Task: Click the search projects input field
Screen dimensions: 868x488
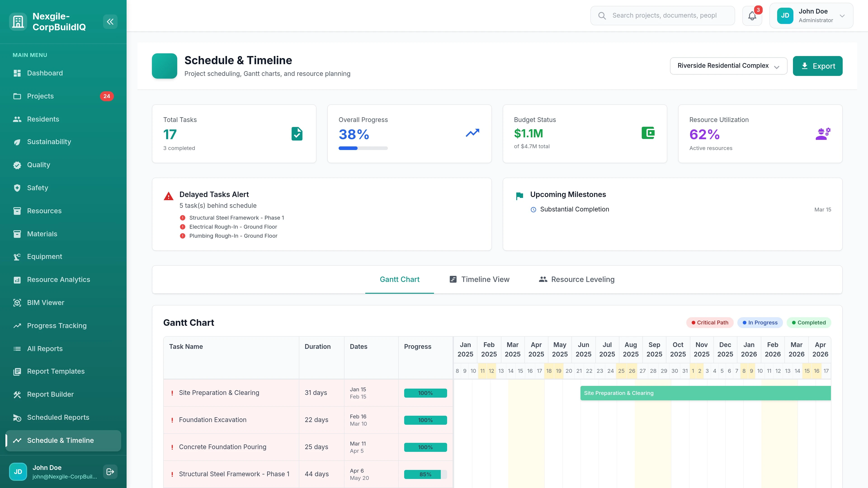Action: coord(662,16)
